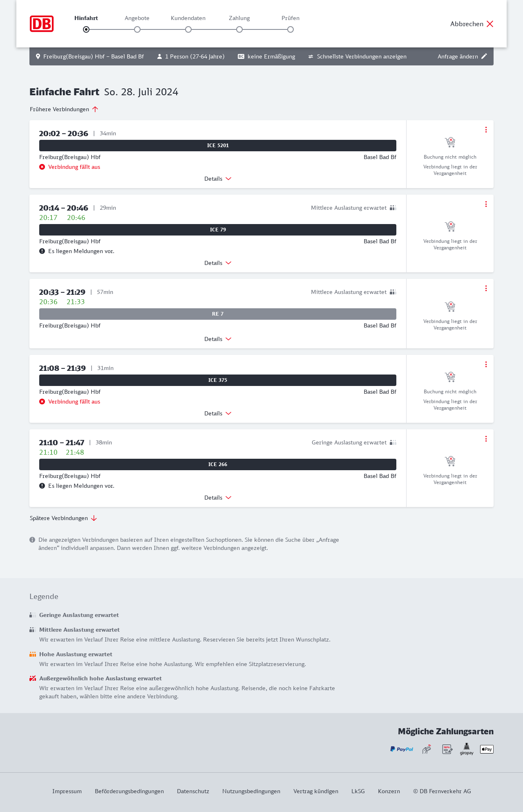Screen dimensions: 523x812
Task: Open three-dot menu for ICE 79 connection
Action: [486, 204]
